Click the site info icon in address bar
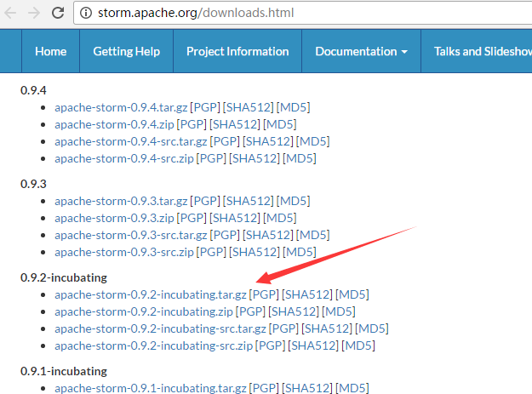This screenshot has height=394, width=532. pos(86,13)
